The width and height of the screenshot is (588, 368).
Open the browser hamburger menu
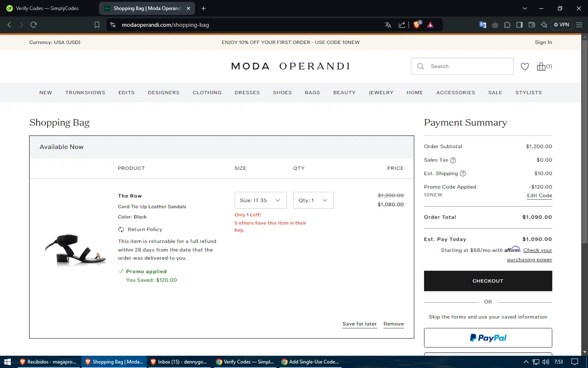[579, 25]
